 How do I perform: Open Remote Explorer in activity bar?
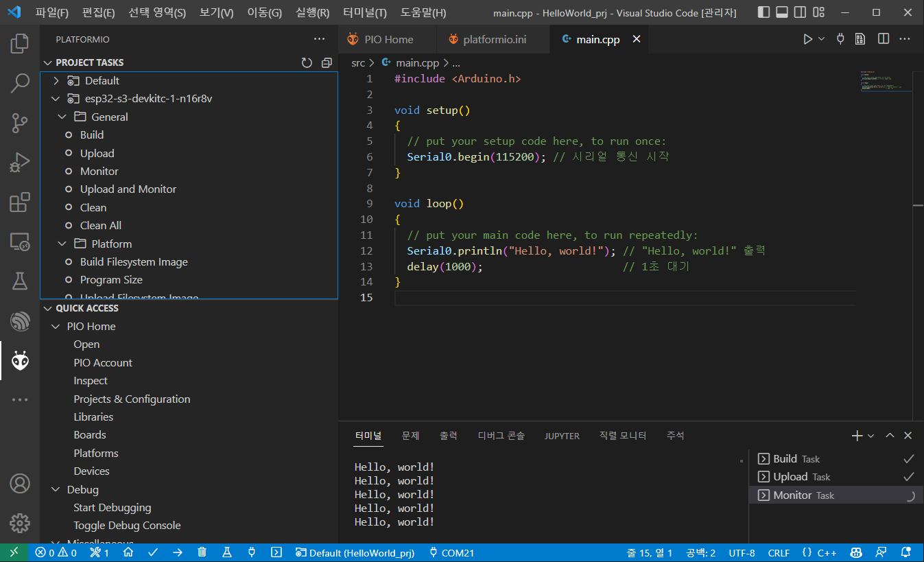(20, 242)
